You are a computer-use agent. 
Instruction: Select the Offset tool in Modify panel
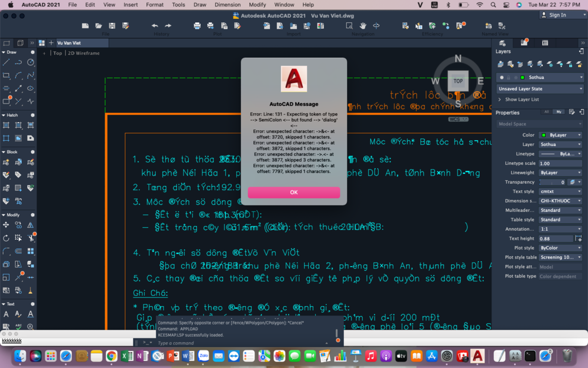pos(18,251)
